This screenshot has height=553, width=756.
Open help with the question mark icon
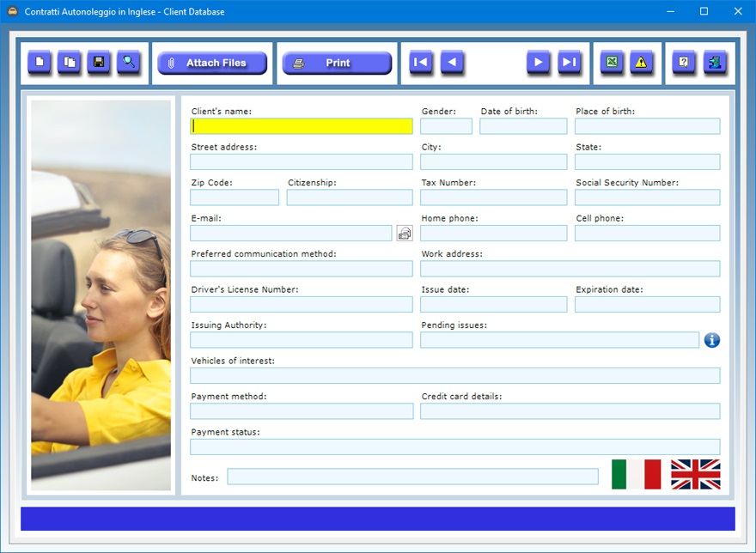click(x=684, y=63)
